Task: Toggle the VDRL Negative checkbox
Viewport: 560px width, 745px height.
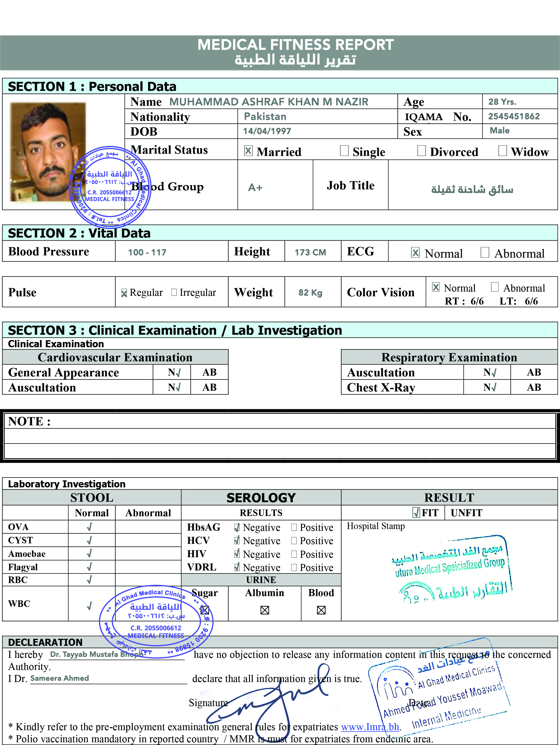Action: [x=237, y=567]
